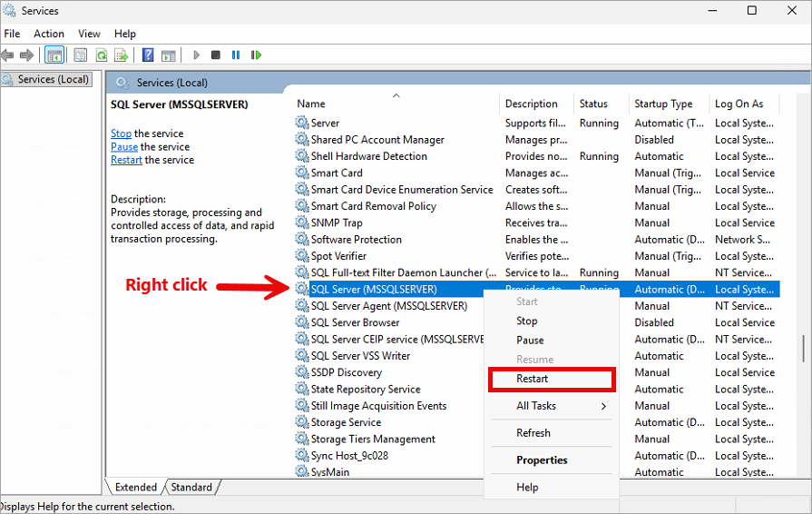This screenshot has height=514, width=812.
Task: Click the Refresh toolbar icon
Action: point(102,55)
